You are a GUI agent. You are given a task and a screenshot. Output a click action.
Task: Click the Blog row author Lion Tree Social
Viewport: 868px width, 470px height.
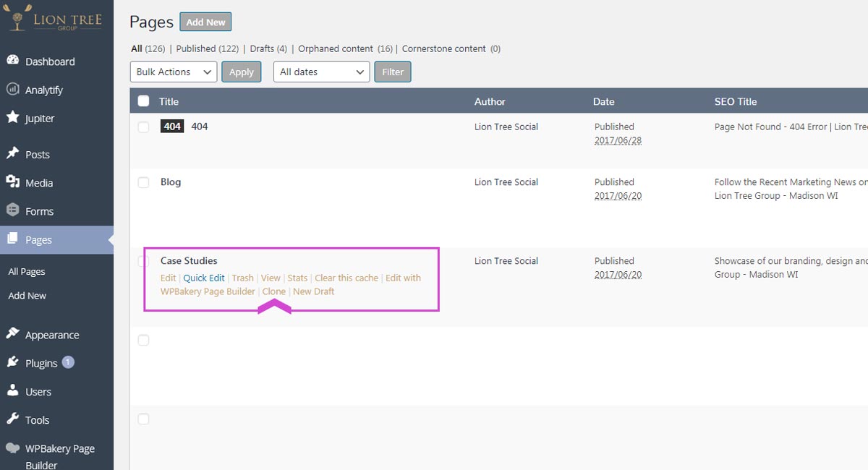pyautogui.click(x=506, y=182)
